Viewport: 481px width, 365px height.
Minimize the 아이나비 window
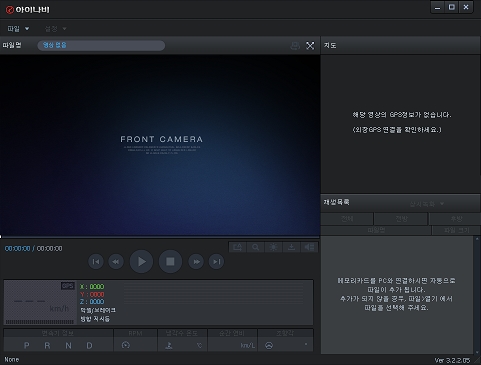(x=437, y=7)
